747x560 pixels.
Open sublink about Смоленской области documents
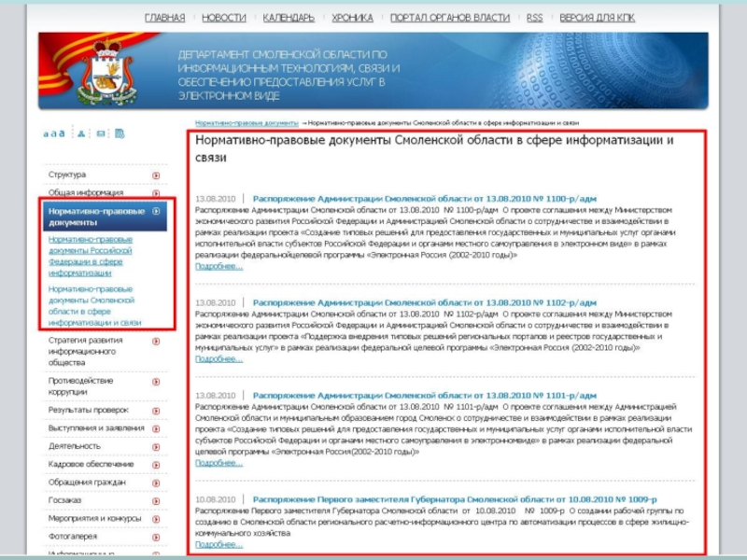(x=95, y=306)
